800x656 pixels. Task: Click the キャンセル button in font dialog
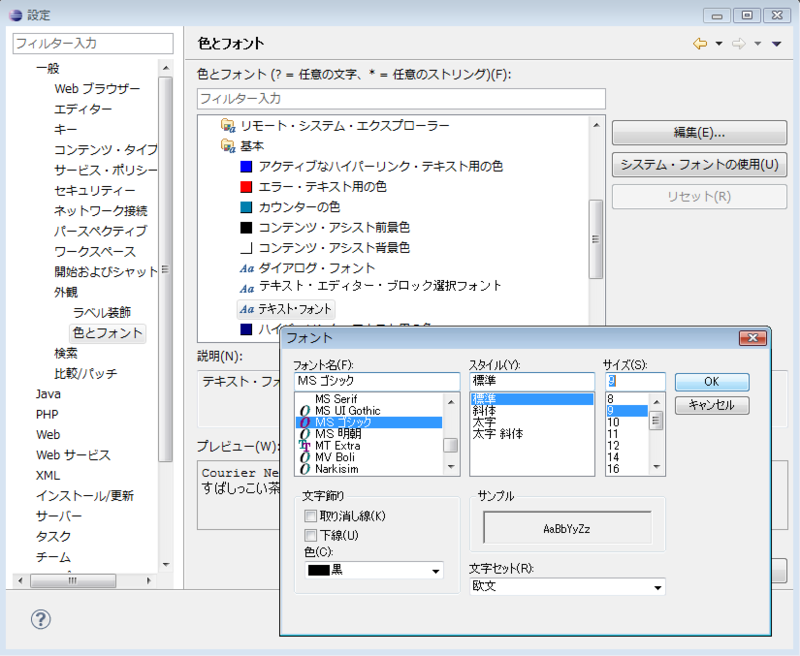tap(712, 406)
